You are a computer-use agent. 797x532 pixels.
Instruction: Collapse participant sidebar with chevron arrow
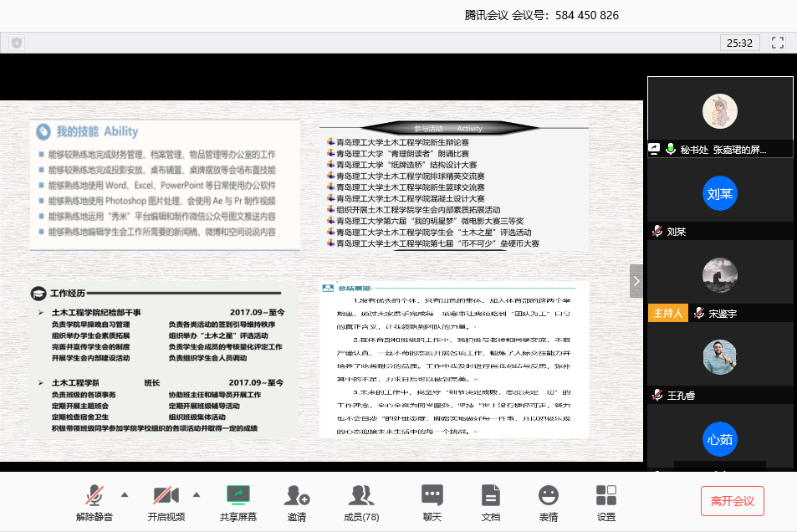point(636,281)
